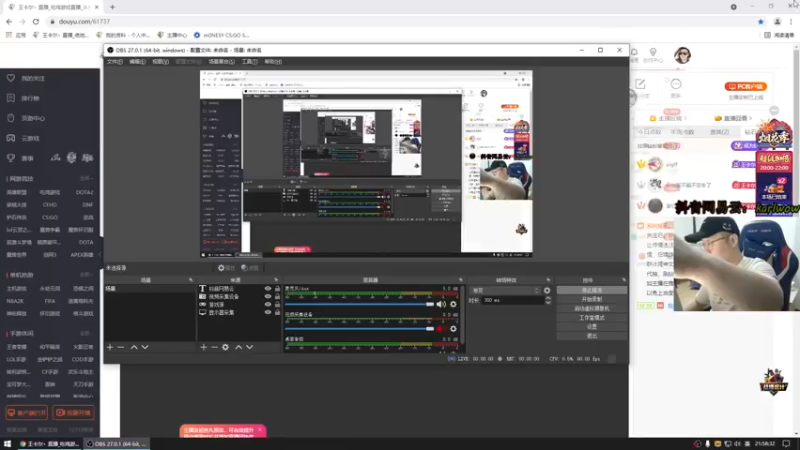Hide the 显示器采集 source eye
The height and width of the screenshot is (450, 800).
tap(267, 312)
